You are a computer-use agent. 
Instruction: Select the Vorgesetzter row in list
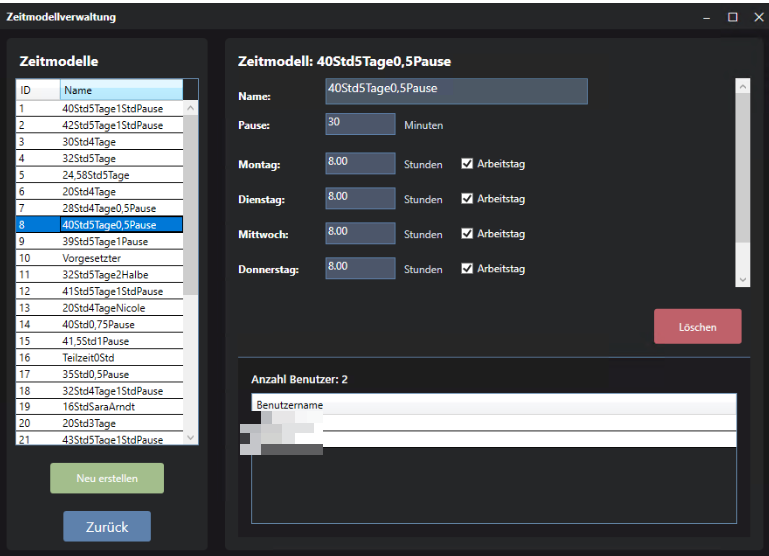91,258
